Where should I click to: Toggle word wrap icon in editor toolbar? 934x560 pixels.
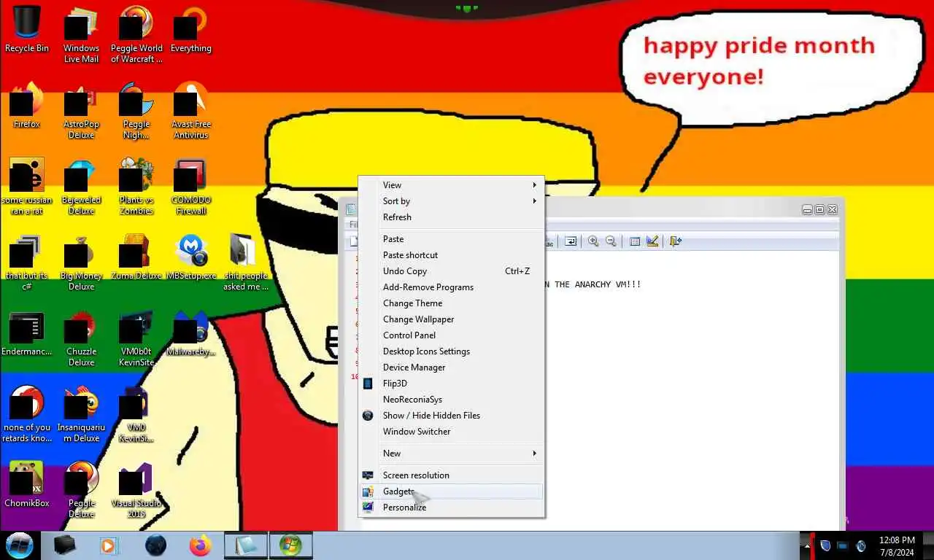(571, 241)
